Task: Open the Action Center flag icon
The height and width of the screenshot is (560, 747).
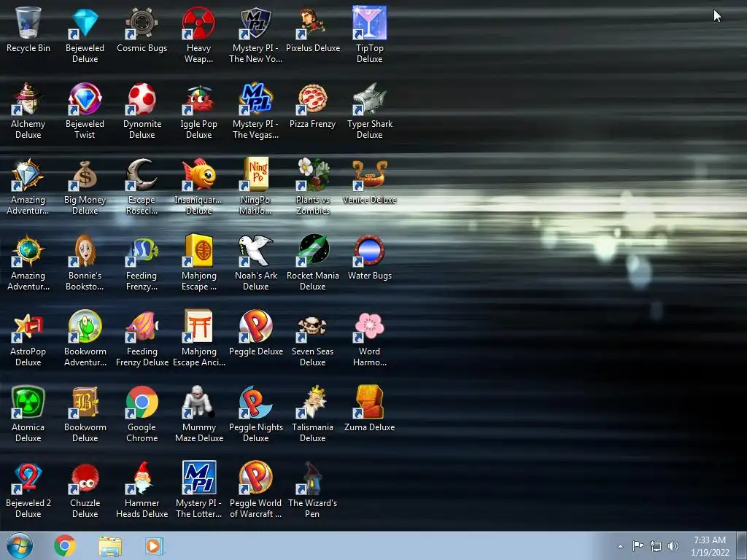Action: pos(638,545)
